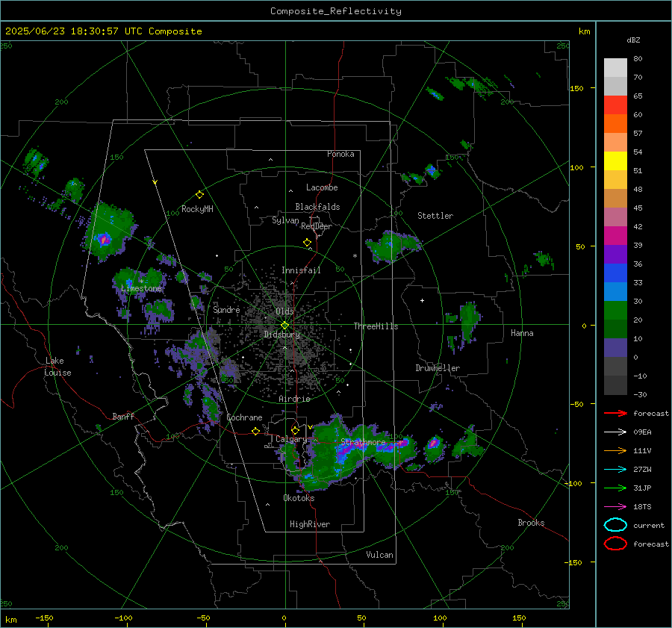Viewport: 672px width, 628px height.
Task: Select the 33 dBZ blue color swatch
Action: (615, 273)
